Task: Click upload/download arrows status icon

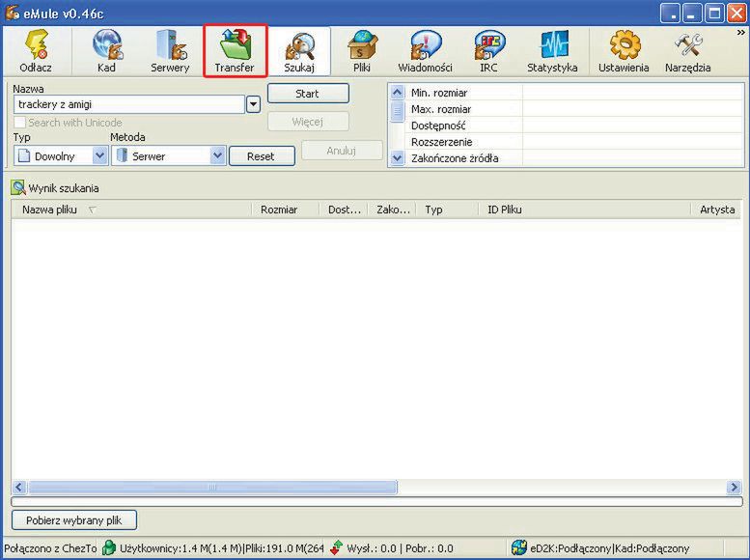Action: click(x=336, y=547)
